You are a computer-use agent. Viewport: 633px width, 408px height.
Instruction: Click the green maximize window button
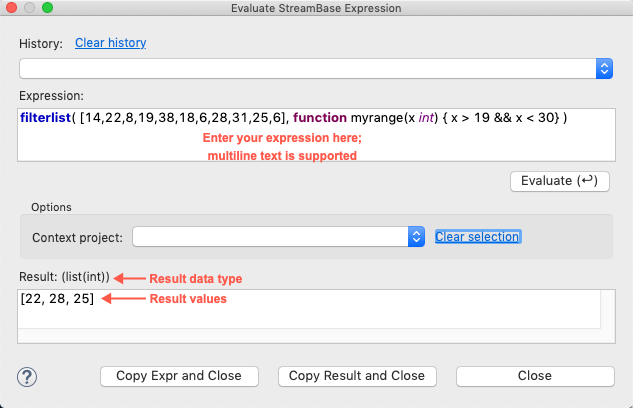47,8
